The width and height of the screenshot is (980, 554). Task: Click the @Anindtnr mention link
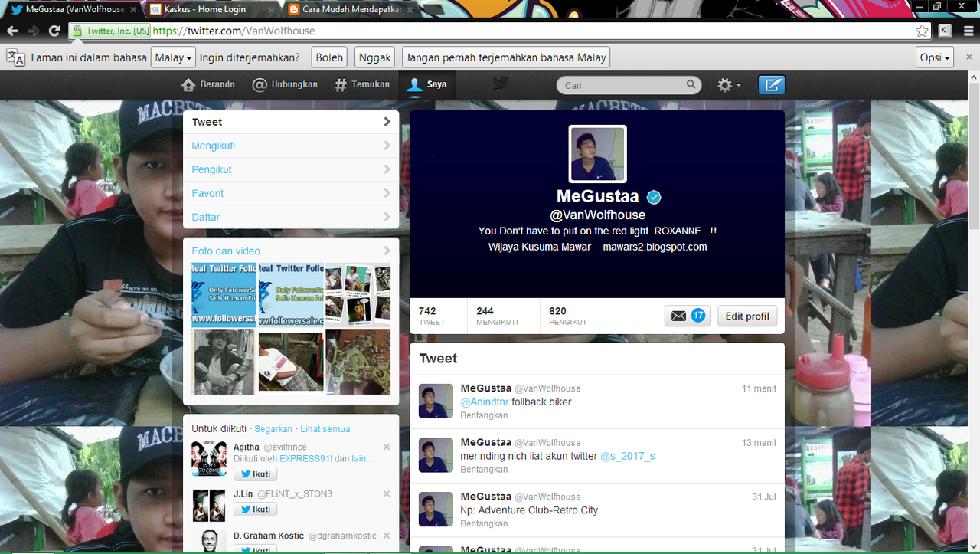pyautogui.click(x=485, y=402)
